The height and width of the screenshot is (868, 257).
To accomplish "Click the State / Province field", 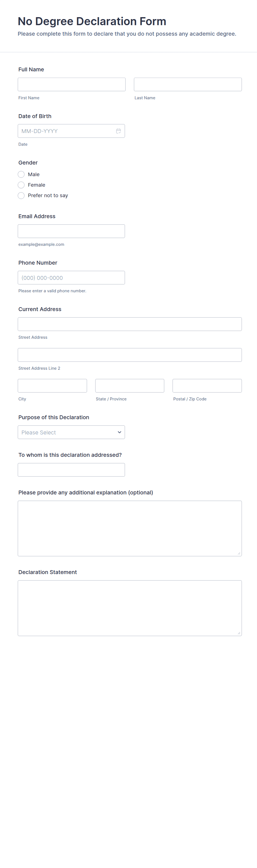I will pyautogui.click(x=130, y=386).
